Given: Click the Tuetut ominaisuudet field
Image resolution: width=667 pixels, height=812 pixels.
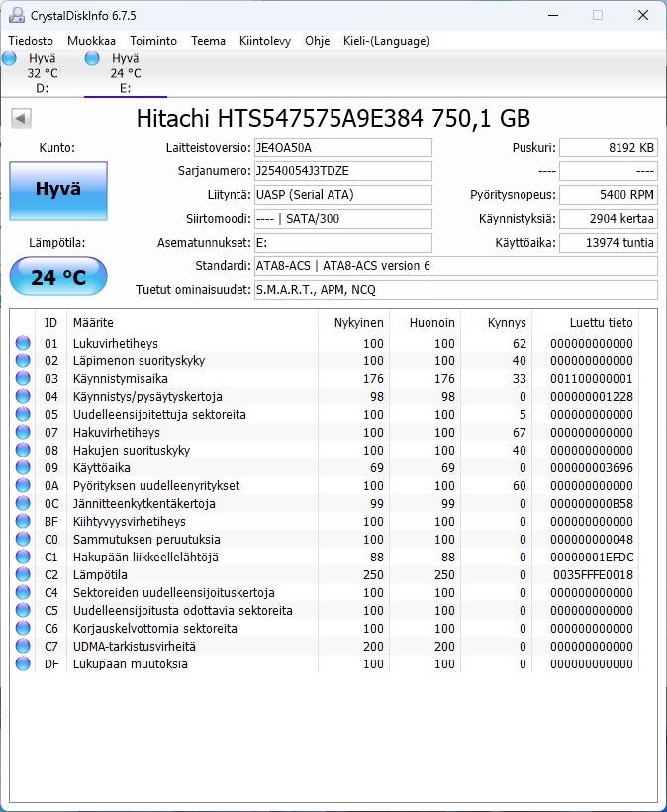Looking at the screenshot, I should point(456,290).
